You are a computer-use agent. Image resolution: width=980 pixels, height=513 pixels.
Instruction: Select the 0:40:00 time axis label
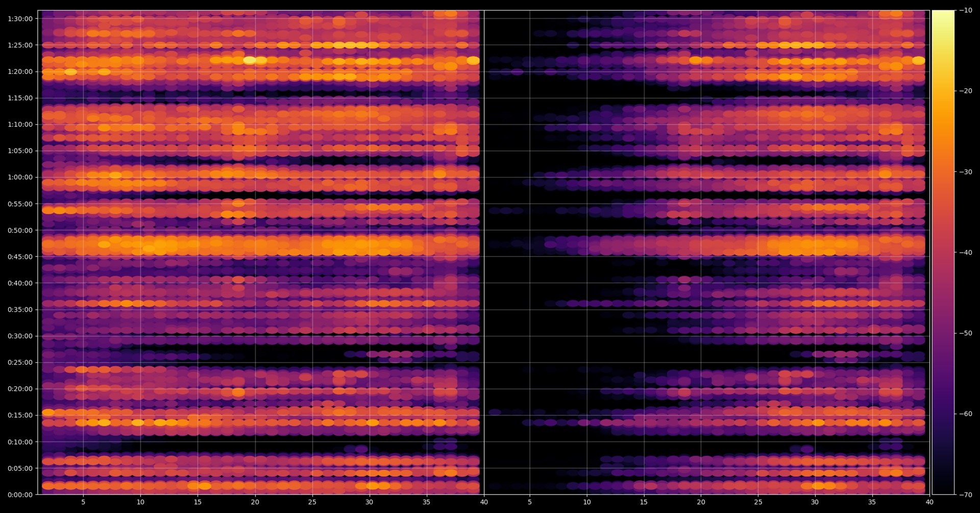tap(20, 283)
